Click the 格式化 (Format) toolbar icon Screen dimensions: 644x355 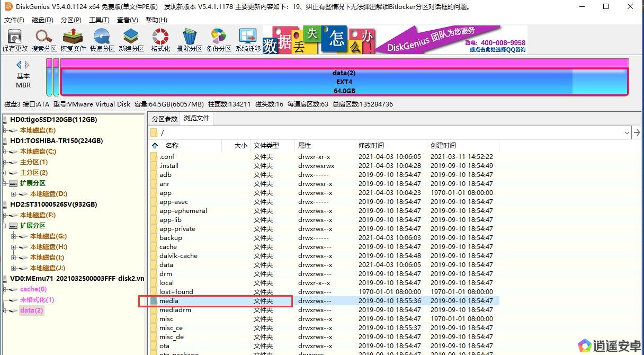coord(160,40)
